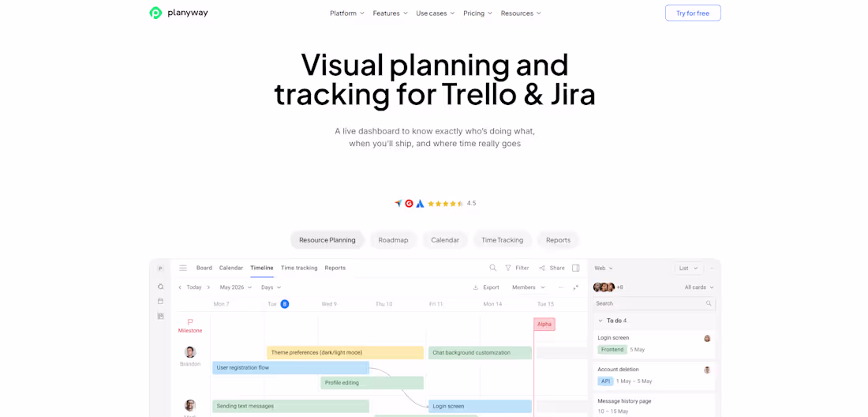Open the Pricing dropdown
868x417 pixels.
[x=477, y=13]
